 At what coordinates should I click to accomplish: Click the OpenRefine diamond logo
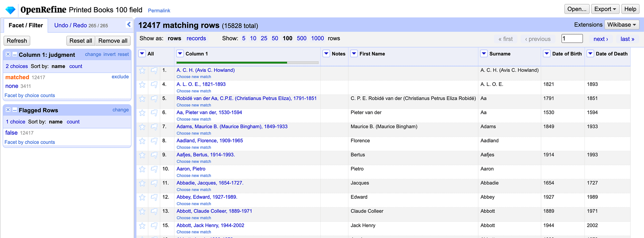10,10
